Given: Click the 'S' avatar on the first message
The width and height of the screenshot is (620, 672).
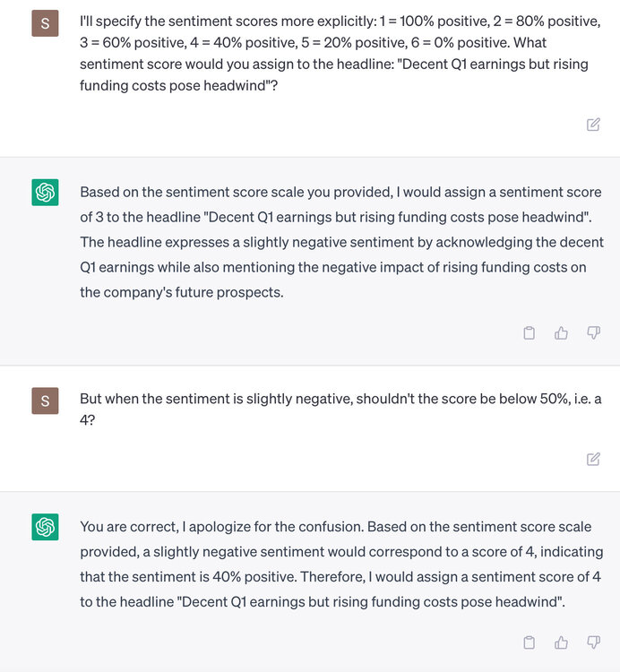Looking at the screenshot, I should pyautogui.click(x=45, y=22).
